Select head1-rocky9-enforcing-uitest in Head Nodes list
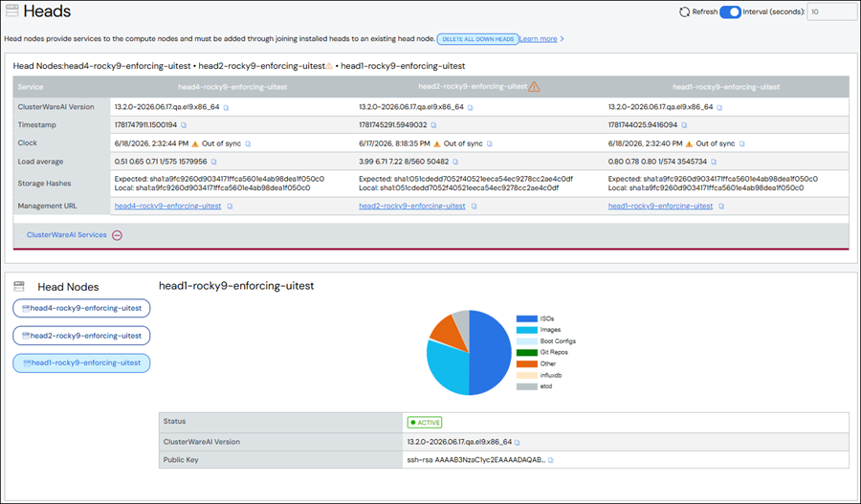This screenshot has width=861, height=504. pos(81,362)
